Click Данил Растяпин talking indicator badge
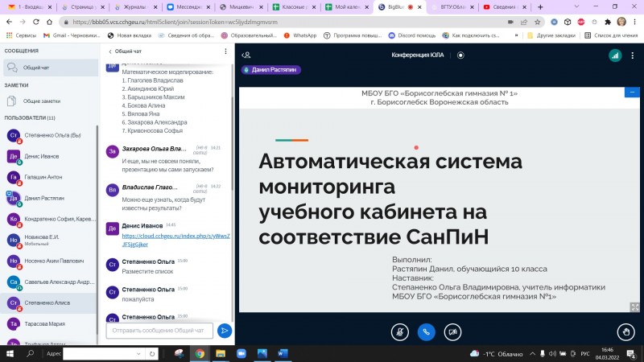The height and width of the screenshot is (362, 644). point(270,70)
